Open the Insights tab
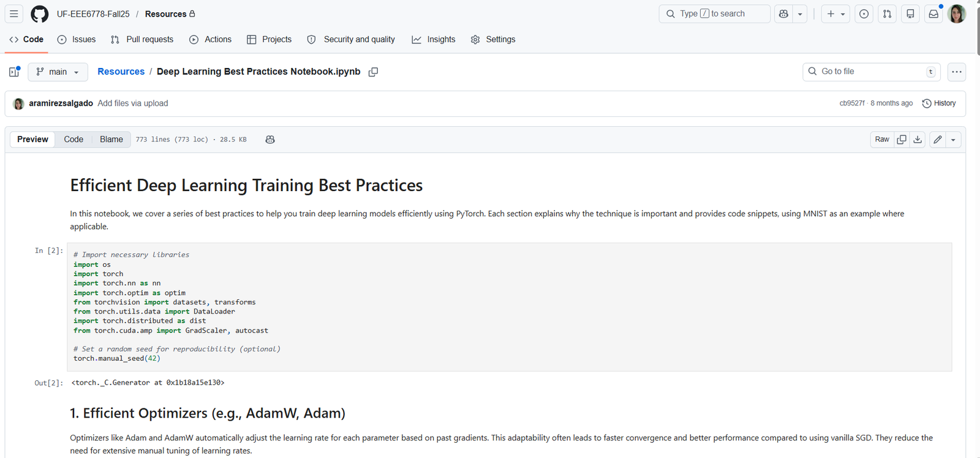Viewport: 980px width, 458px height. click(434, 39)
